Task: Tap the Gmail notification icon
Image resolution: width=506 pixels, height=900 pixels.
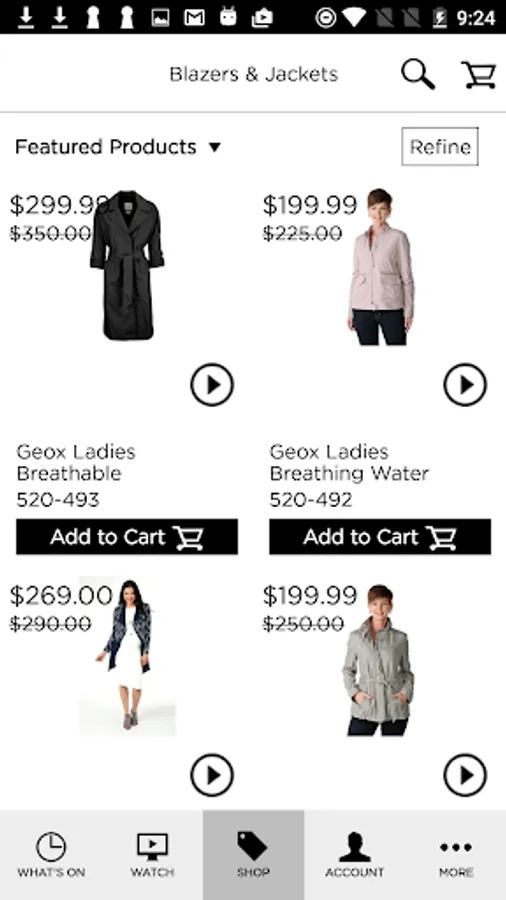Action: [x=194, y=18]
